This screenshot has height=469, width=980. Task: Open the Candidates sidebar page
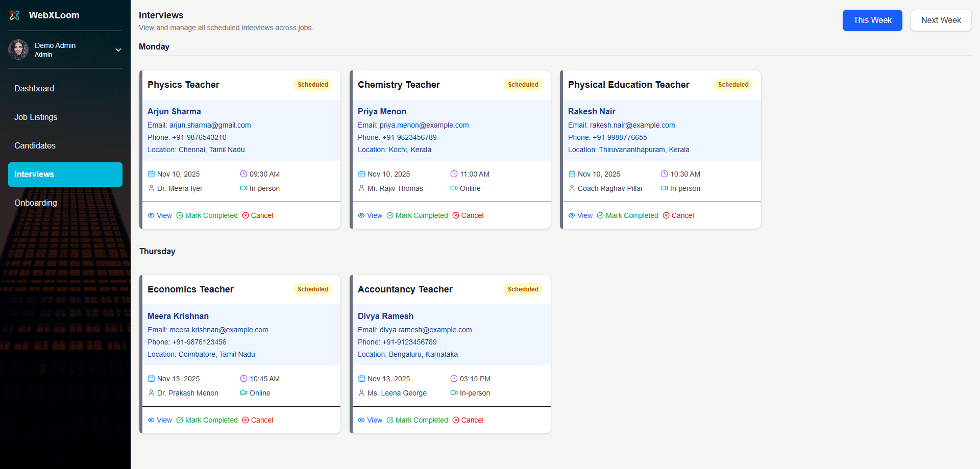click(35, 146)
